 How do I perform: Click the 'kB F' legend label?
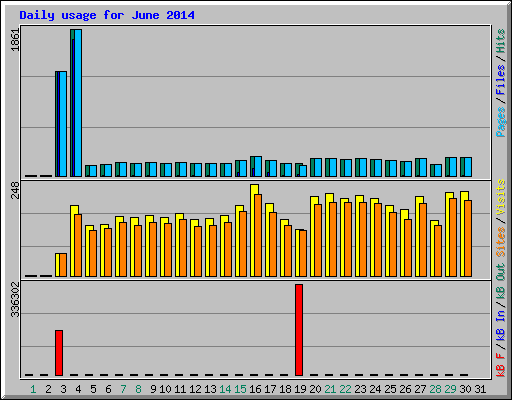point(501,365)
